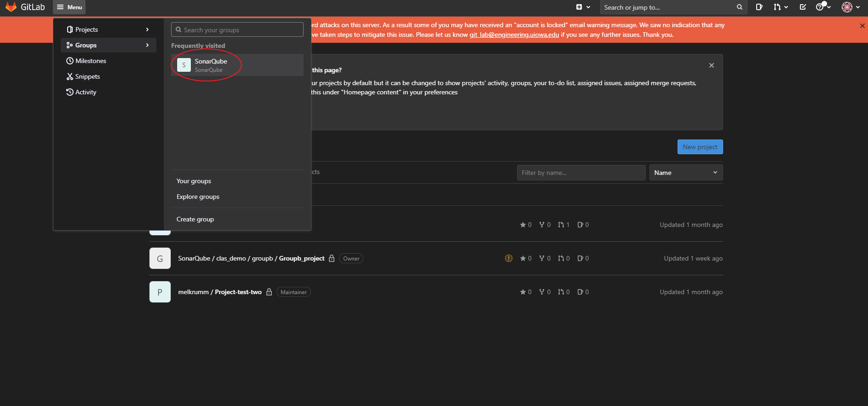This screenshot has height=406, width=868.
Task: Open the user avatar profile menu
Action: (x=850, y=7)
